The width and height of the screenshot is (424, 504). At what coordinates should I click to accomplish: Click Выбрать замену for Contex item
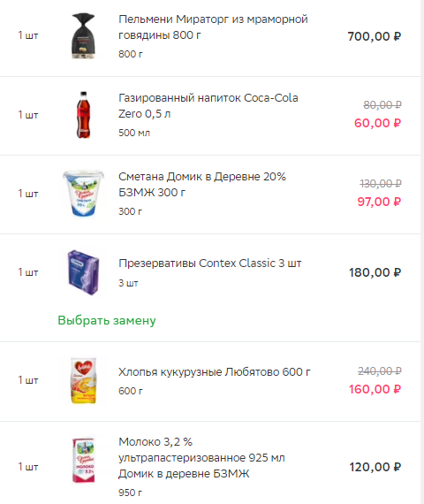107,320
